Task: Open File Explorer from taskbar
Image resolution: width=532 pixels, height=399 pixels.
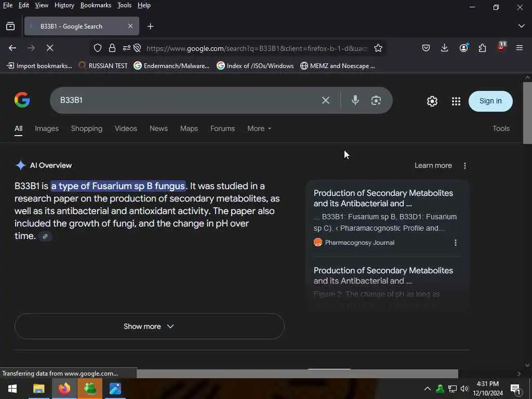Action: [38, 389]
